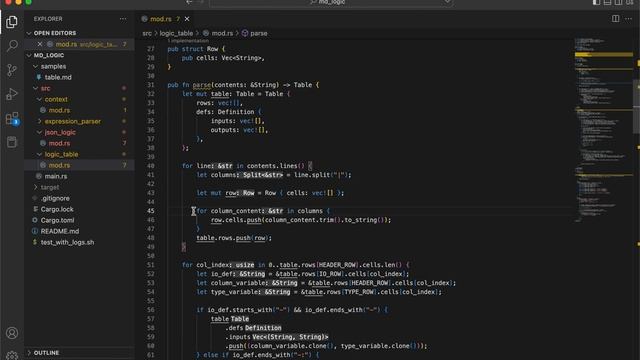Click 'pub struct Row' on line 27
Image resolution: width=640 pixels, height=360 pixels.
click(193, 49)
